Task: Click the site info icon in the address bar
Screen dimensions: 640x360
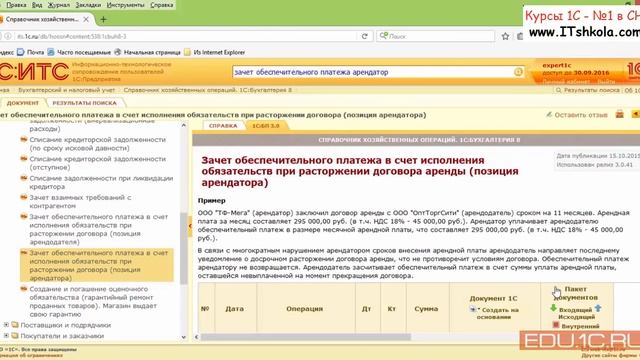Action: [x=8, y=36]
